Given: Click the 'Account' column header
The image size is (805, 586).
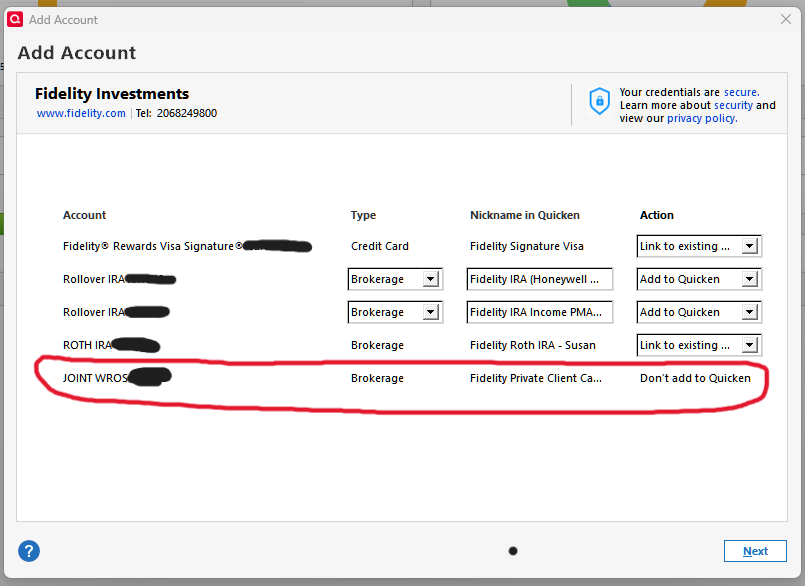Looking at the screenshot, I should click(x=84, y=215).
